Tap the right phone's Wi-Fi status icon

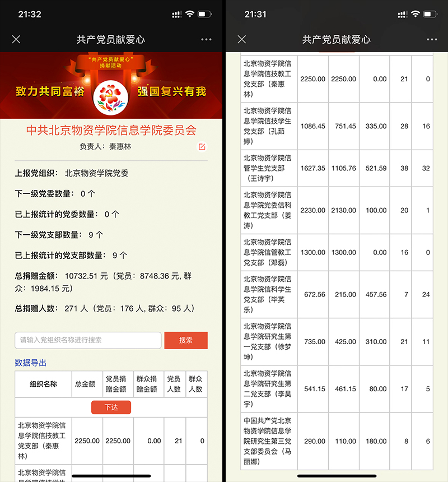tap(416, 14)
